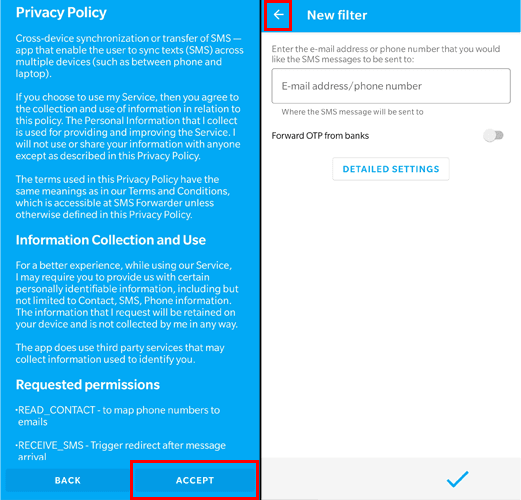Click the New filter title text
The height and width of the screenshot is (500, 521).
point(337,15)
